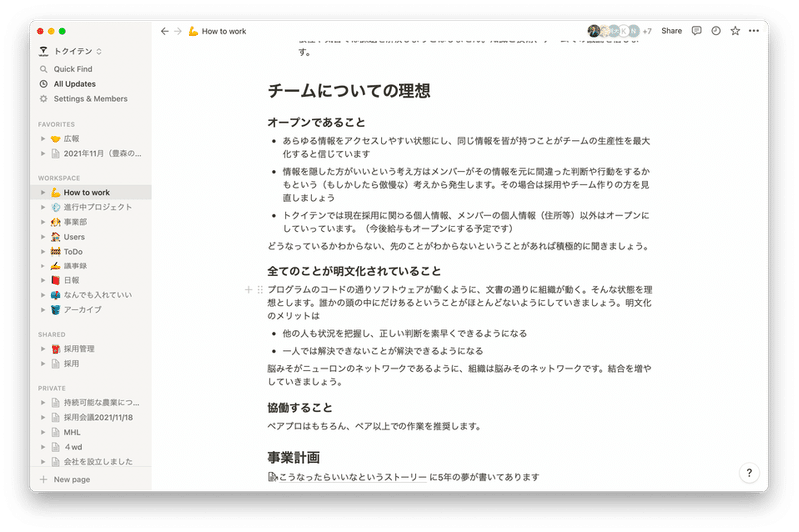Click the All Updates clock icon
Viewport: 799px width, 532px height.
(43, 84)
